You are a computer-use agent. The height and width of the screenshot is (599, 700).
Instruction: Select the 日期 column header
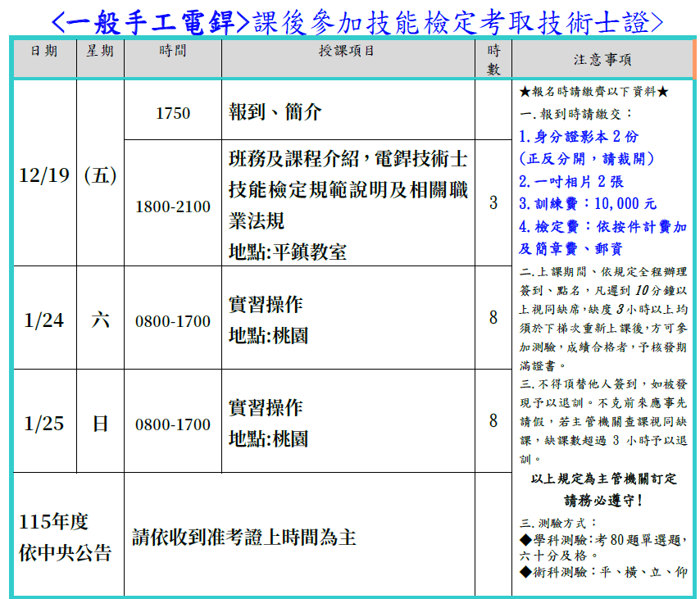(x=44, y=51)
